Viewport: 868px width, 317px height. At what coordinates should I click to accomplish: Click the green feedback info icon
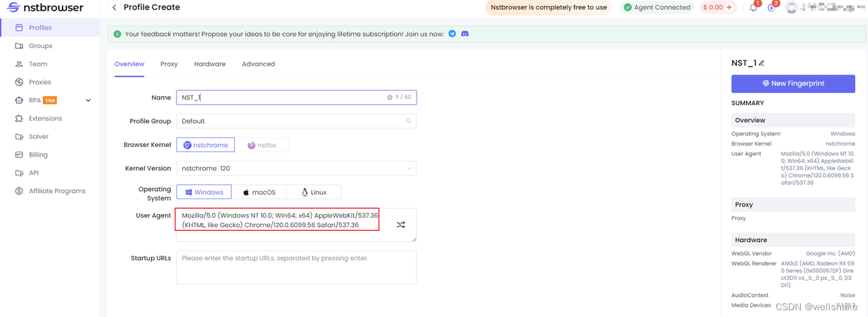[x=117, y=34]
